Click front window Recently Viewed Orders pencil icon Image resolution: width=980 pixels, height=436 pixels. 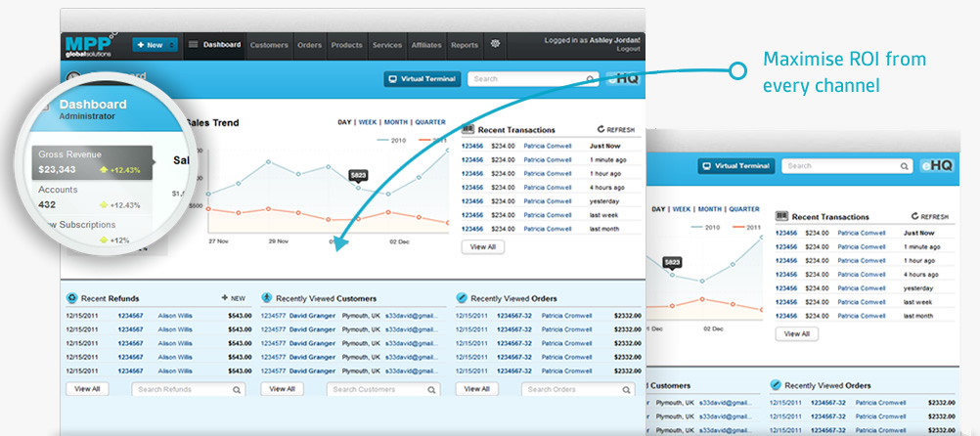pos(462,298)
